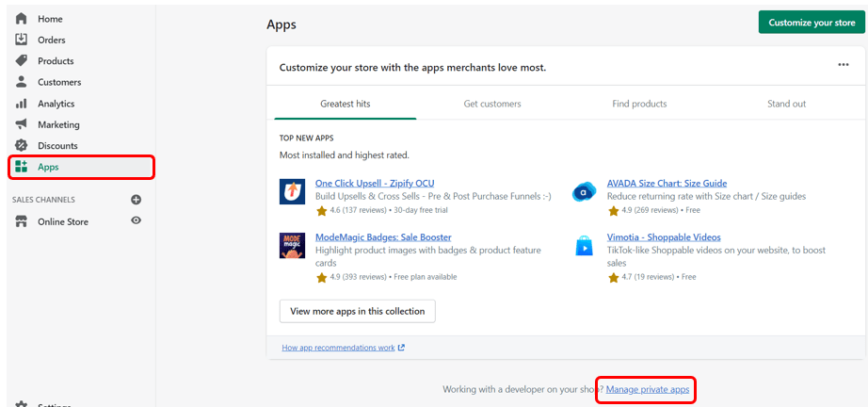Click the Vimotia shopping bag app logo

(x=584, y=245)
